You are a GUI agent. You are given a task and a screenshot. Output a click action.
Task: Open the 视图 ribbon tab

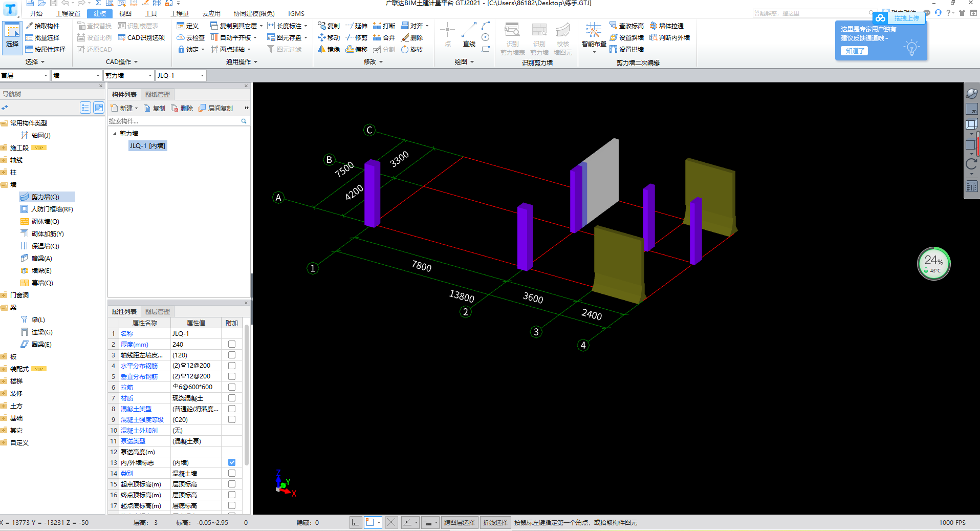125,14
